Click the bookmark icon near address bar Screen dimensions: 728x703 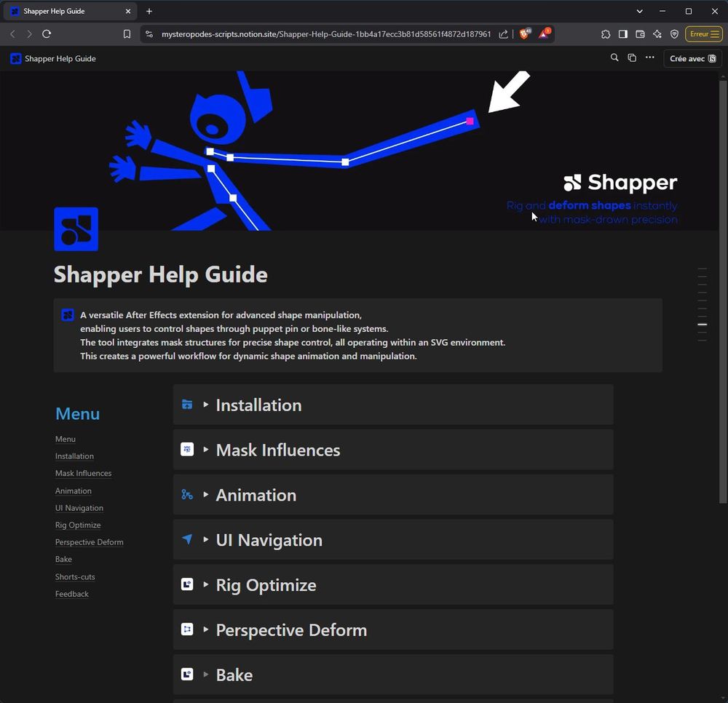coord(127,34)
